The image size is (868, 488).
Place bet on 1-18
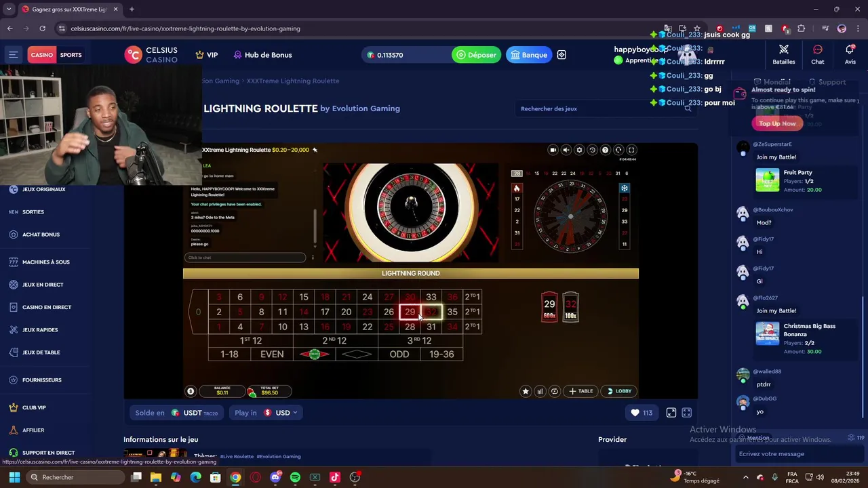pos(229,354)
